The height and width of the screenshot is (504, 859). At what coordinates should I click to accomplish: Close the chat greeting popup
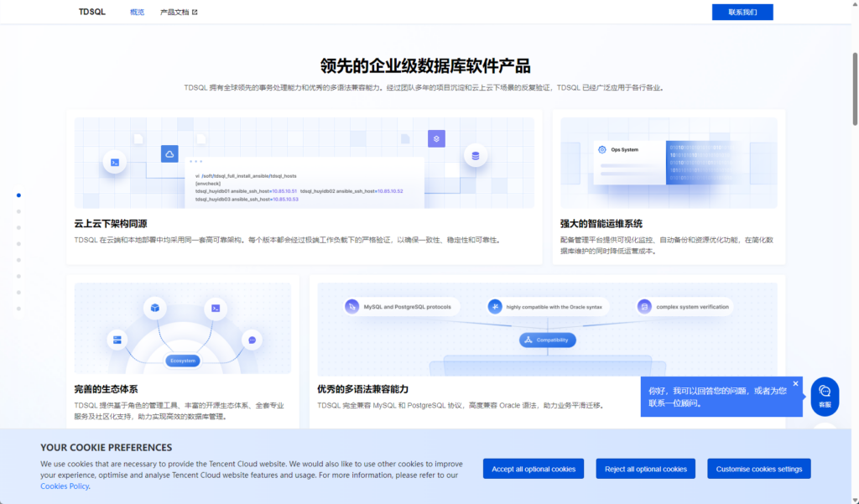point(796,383)
